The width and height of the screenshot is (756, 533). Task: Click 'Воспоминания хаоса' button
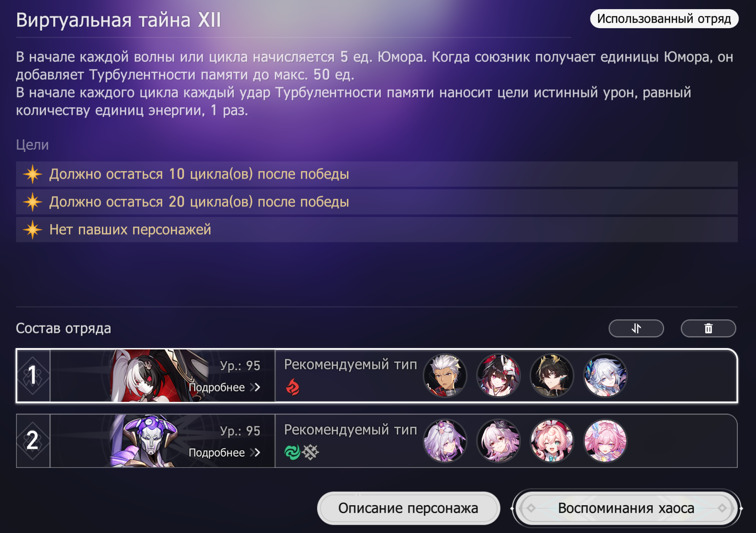click(x=626, y=508)
